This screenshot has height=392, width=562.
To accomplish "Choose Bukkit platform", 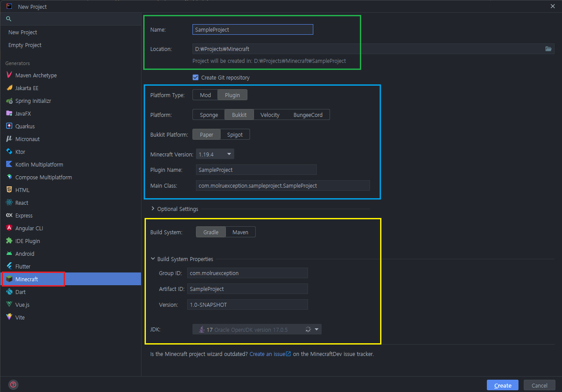I will (239, 115).
